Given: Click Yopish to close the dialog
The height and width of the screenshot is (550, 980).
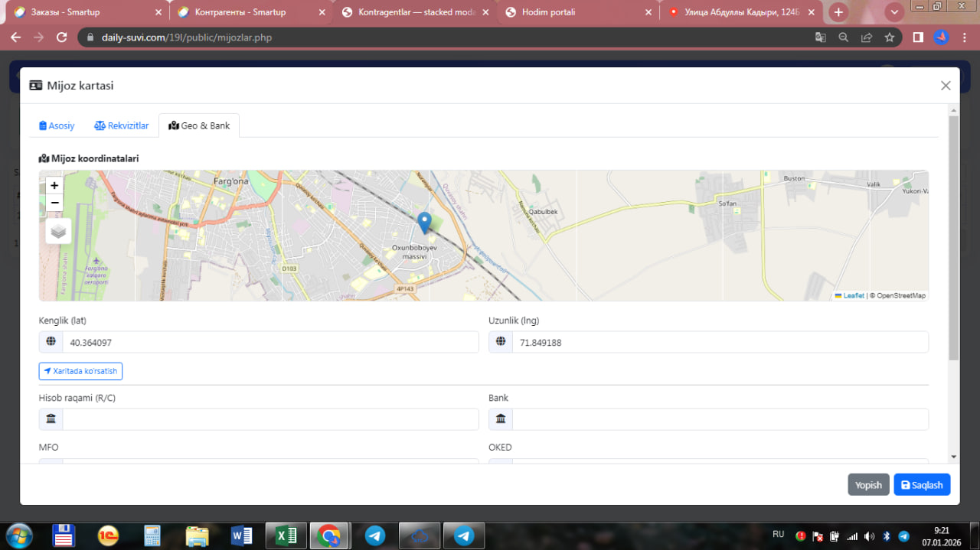Looking at the screenshot, I should [868, 485].
